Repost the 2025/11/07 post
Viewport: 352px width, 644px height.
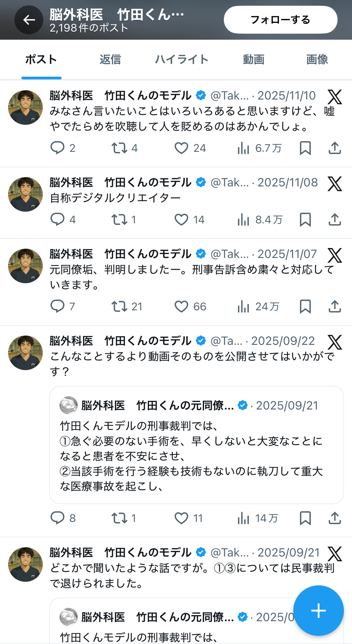point(119,306)
